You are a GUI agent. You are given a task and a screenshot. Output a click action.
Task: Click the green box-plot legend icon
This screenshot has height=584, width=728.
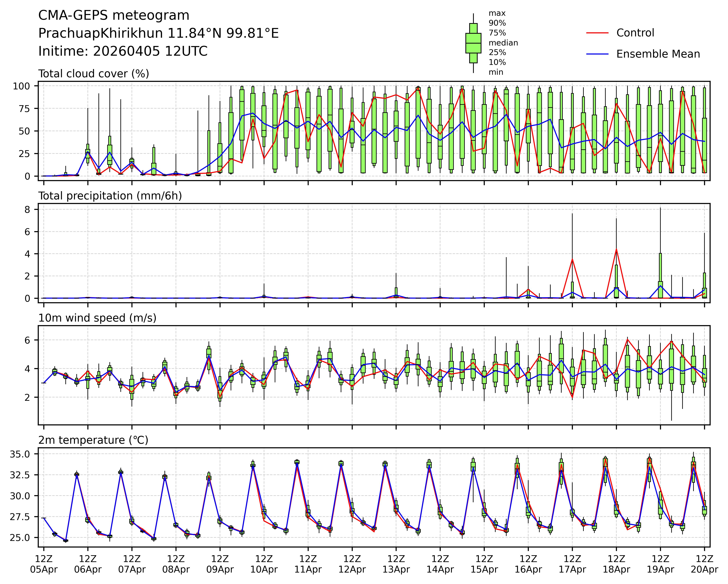coord(473,43)
